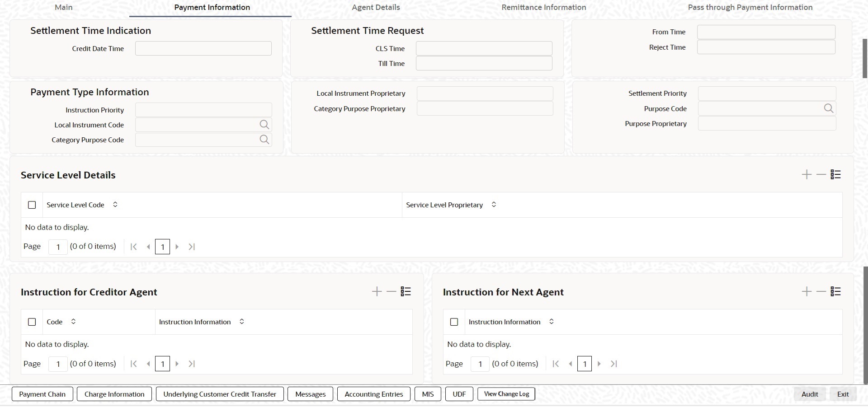Click the Instruction Priority field
868x407 pixels.
click(x=203, y=110)
